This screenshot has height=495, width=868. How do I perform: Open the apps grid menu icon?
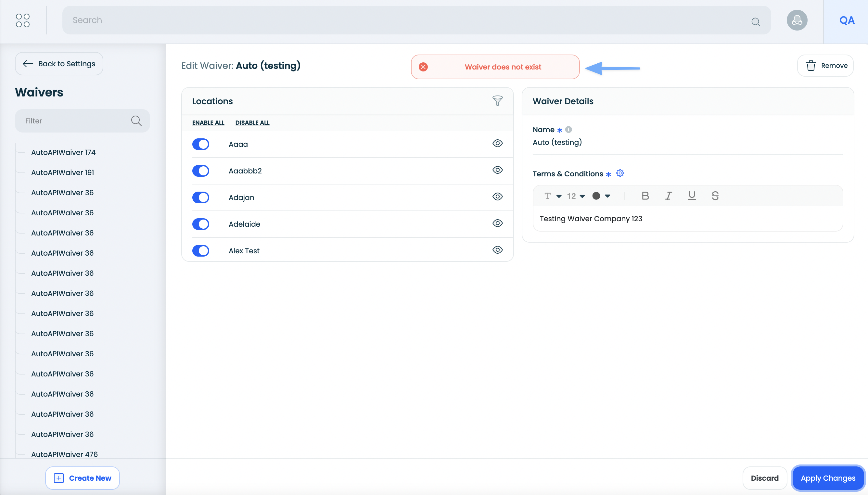pos(22,20)
